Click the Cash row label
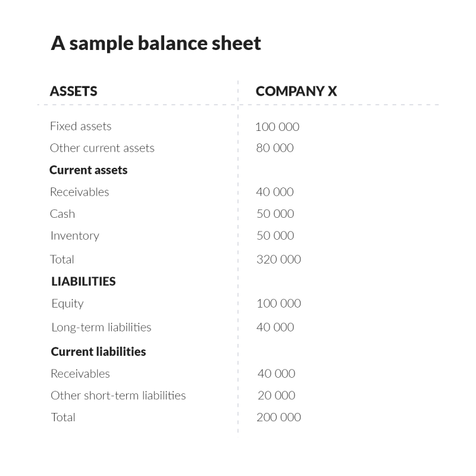Viewport: 476px width, 476px height. click(x=62, y=214)
